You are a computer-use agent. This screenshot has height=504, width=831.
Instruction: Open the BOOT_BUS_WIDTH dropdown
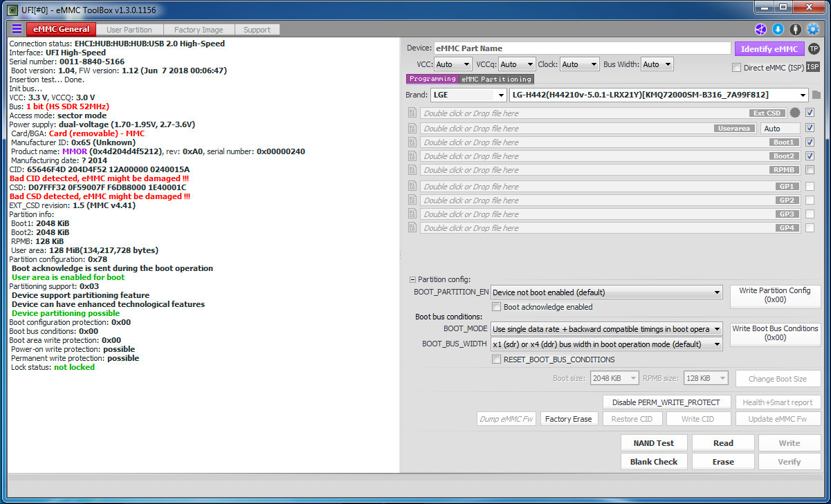coord(606,344)
